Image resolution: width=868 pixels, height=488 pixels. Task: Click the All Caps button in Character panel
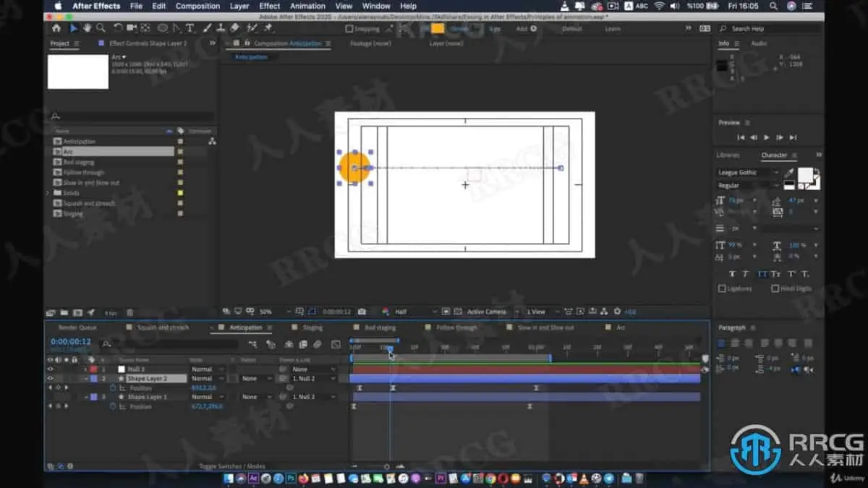(x=762, y=274)
